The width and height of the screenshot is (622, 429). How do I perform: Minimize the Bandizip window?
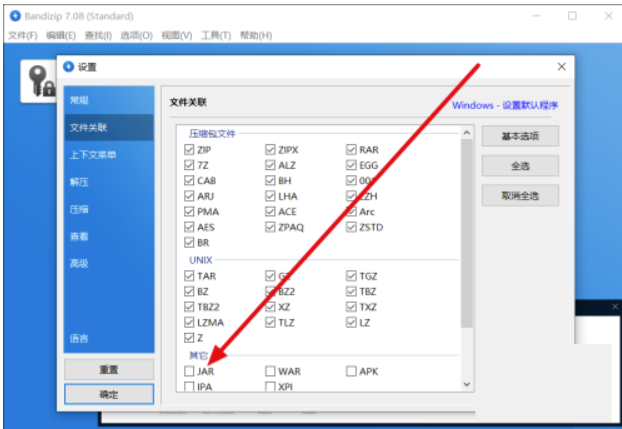point(536,16)
